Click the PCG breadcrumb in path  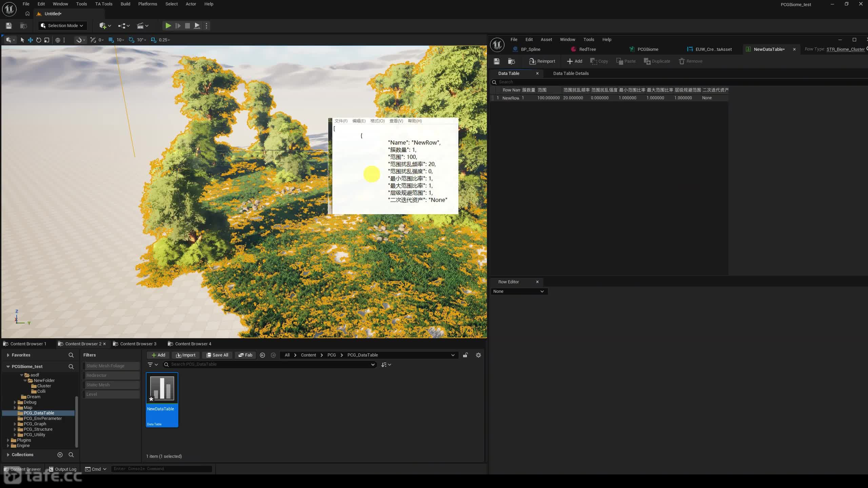pyautogui.click(x=331, y=355)
